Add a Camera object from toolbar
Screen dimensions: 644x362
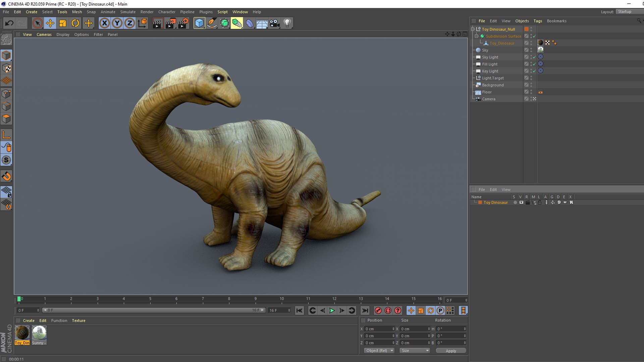pyautogui.click(x=275, y=23)
